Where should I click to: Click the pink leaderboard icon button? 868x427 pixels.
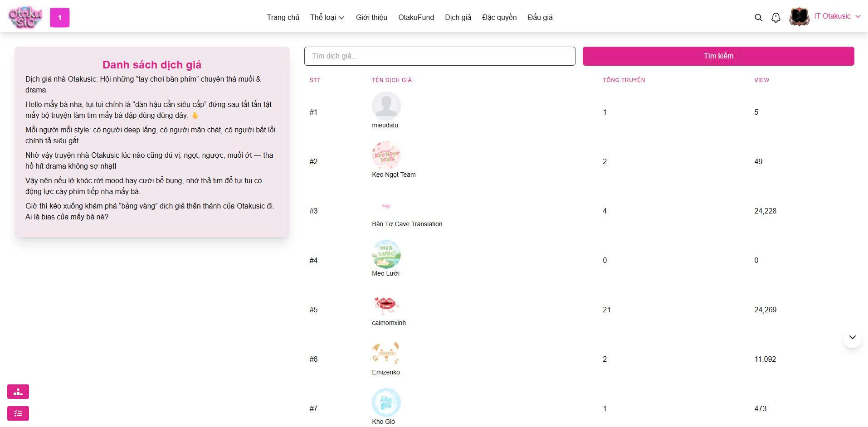18,392
